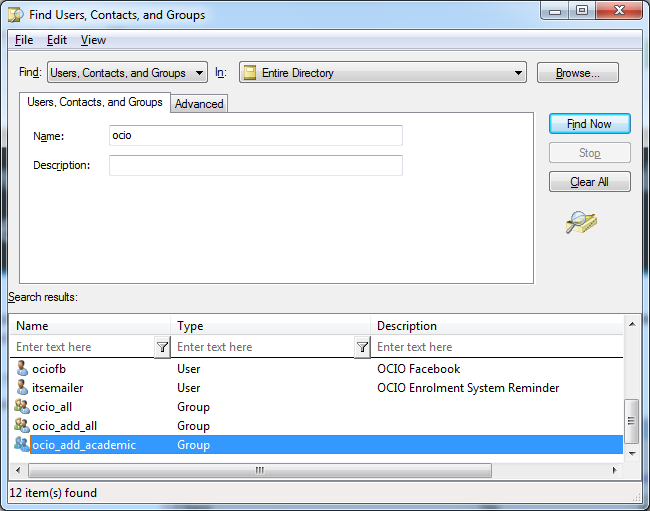
Task: Click the horizontal scrollbar right arrow
Action: pyautogui.click(x=615, y=470)
